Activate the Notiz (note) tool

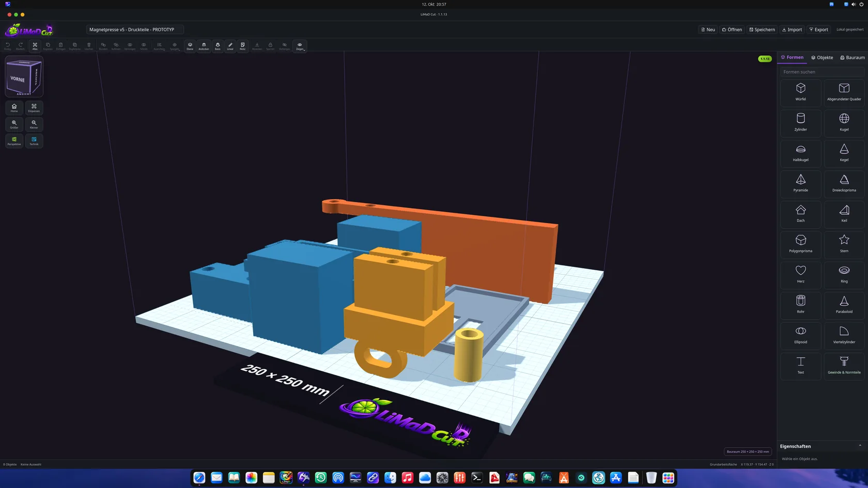pyautogui.click(x=242, y=46)
